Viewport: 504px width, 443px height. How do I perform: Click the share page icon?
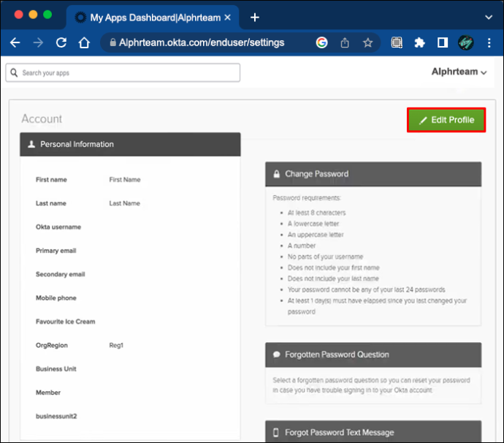345,42
